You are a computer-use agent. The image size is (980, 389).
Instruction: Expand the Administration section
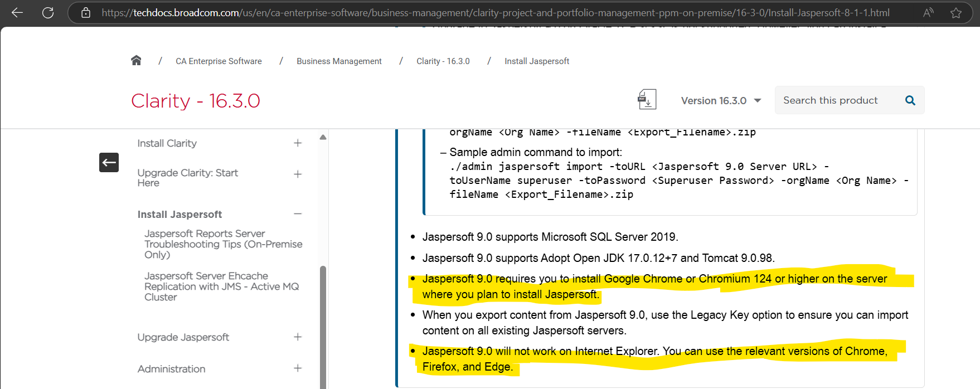[298, 368]
